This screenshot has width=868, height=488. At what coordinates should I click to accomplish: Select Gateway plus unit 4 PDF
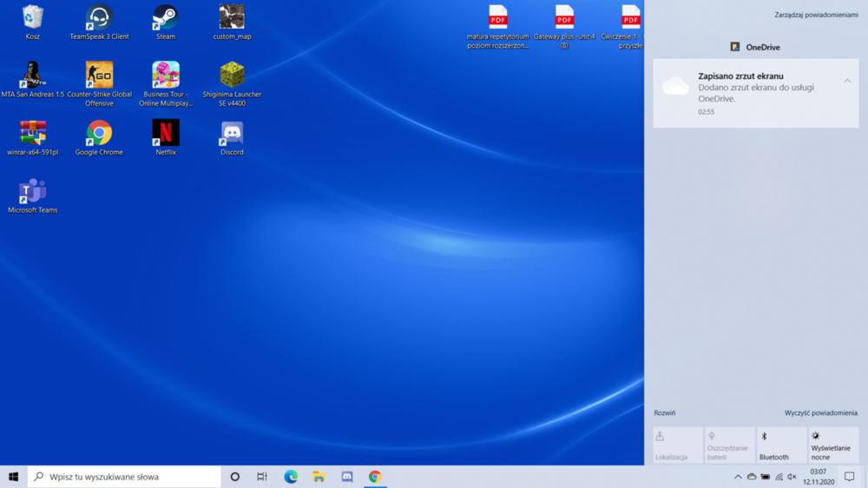[x=564, y=27]
